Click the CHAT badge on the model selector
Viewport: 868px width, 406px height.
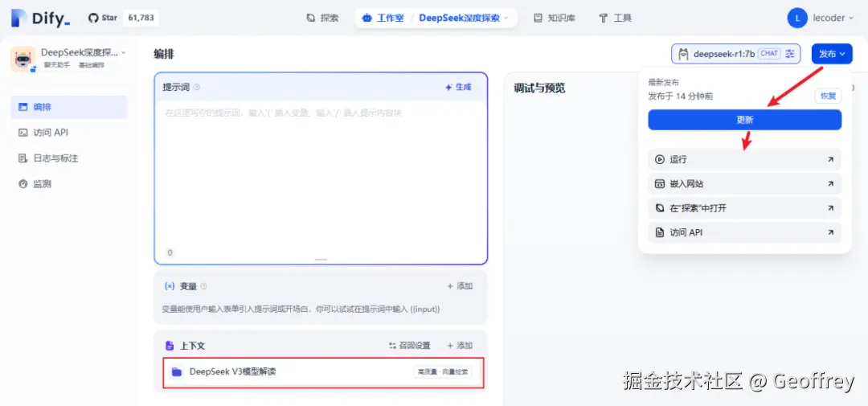(769, 54)
